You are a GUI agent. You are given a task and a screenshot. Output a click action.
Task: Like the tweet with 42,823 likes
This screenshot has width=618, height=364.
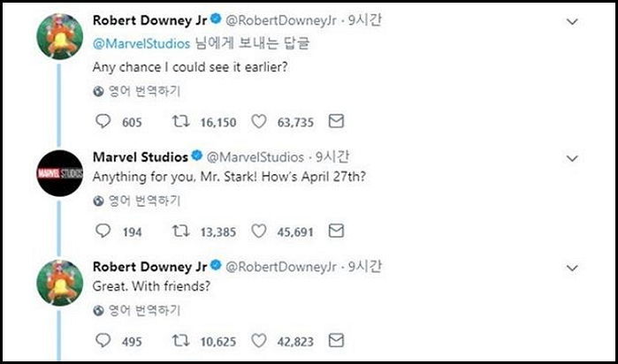(259, 341)
